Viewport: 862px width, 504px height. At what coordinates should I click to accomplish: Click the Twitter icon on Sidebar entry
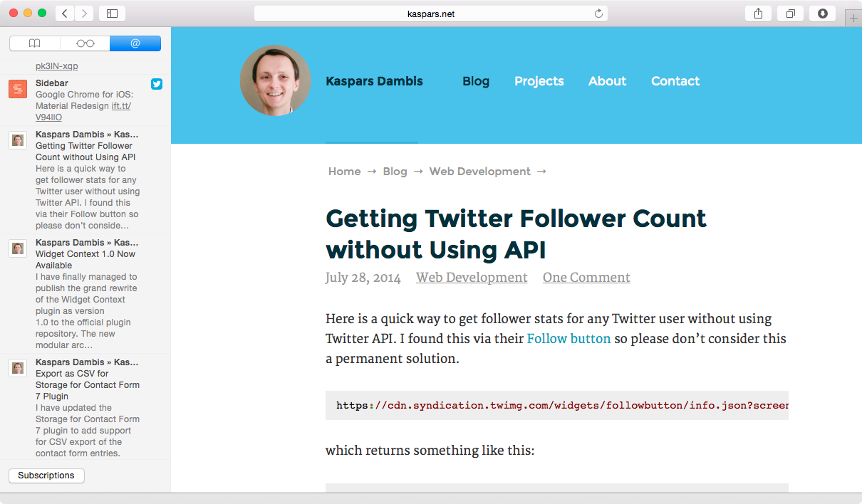pos(157,83)
